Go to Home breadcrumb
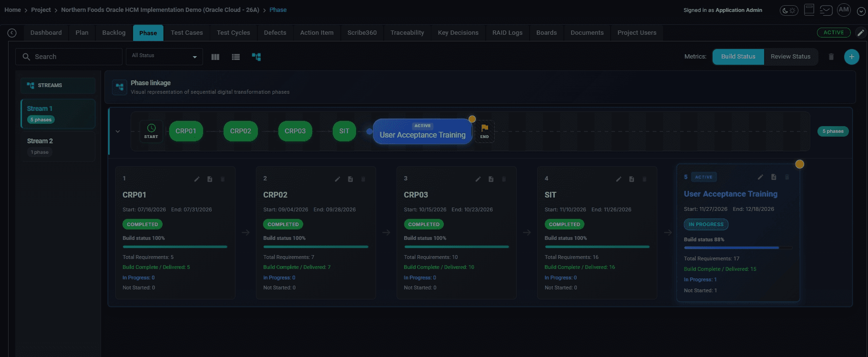 click(x=12, y=10)
